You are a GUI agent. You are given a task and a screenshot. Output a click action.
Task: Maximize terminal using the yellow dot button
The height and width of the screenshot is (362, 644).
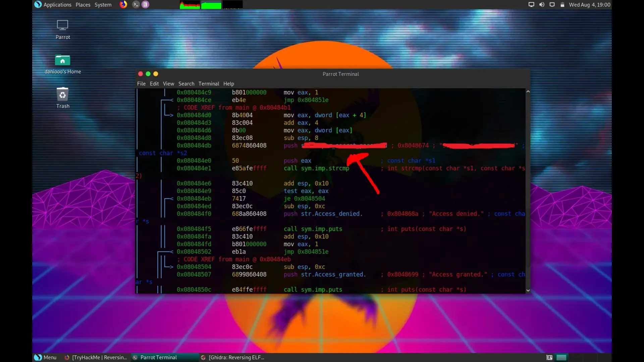coord(156,74)
